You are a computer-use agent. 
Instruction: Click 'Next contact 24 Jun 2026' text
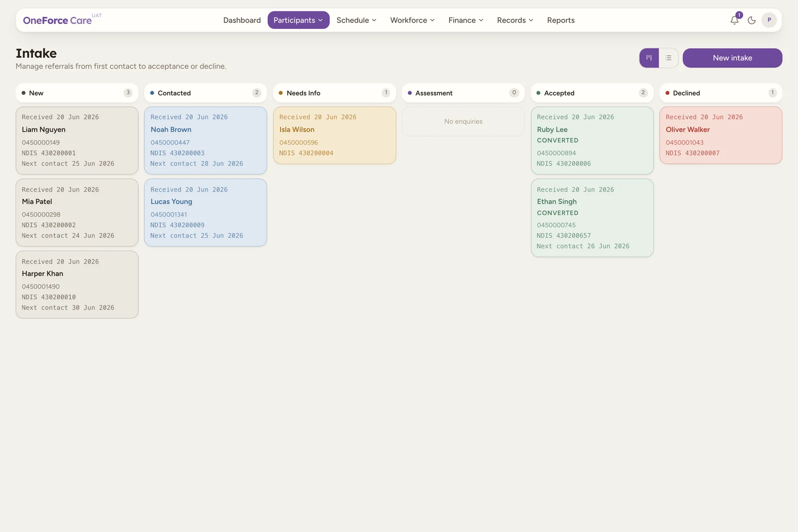click(x=68, y=236)
